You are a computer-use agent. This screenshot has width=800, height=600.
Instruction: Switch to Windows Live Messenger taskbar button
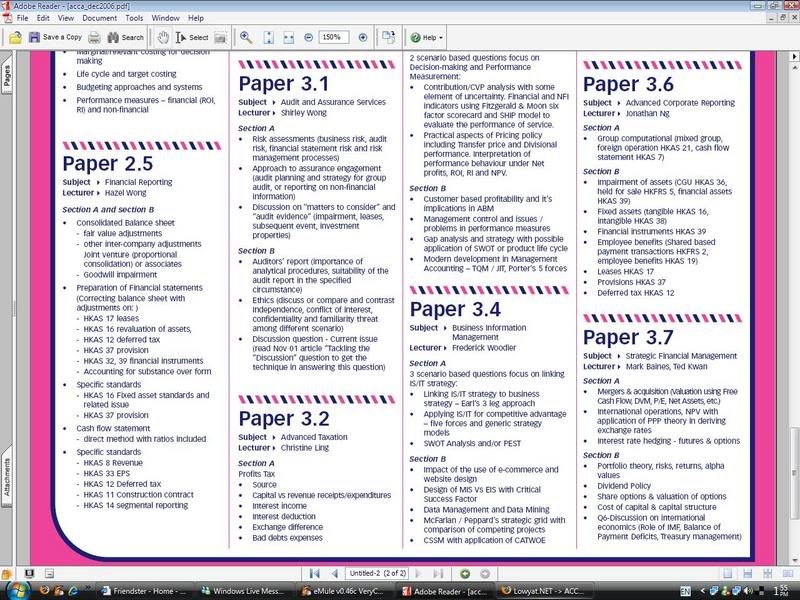(x=245, y=591)
